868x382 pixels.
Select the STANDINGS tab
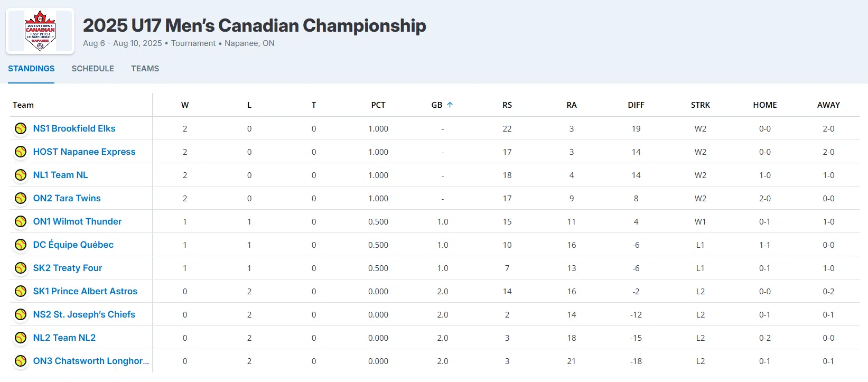(31, 69)
